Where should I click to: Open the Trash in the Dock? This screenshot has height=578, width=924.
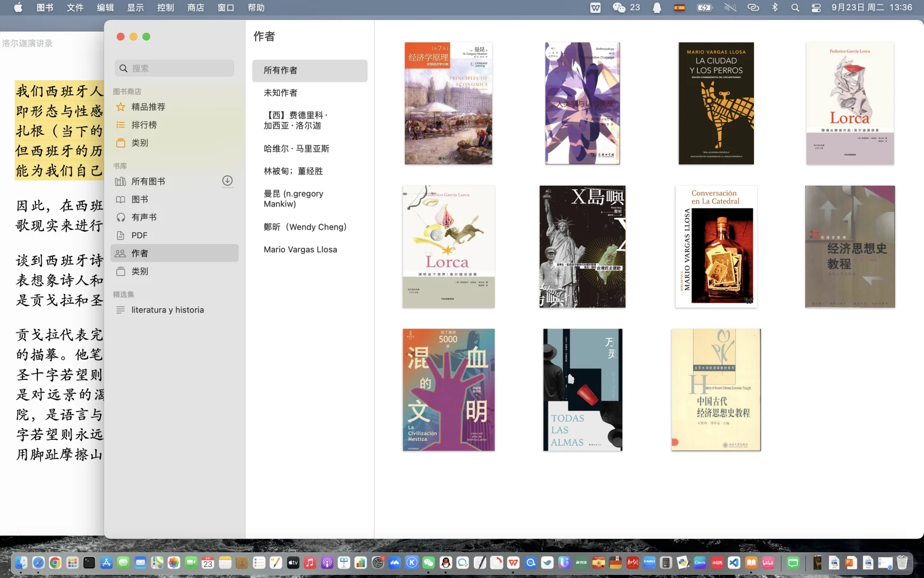click(x=902, y=562)
